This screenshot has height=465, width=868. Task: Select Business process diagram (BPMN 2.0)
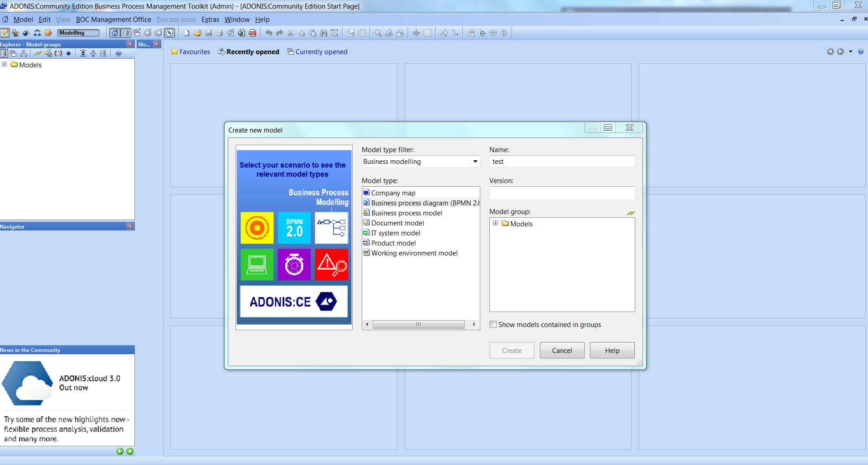[x=421, y=203]
